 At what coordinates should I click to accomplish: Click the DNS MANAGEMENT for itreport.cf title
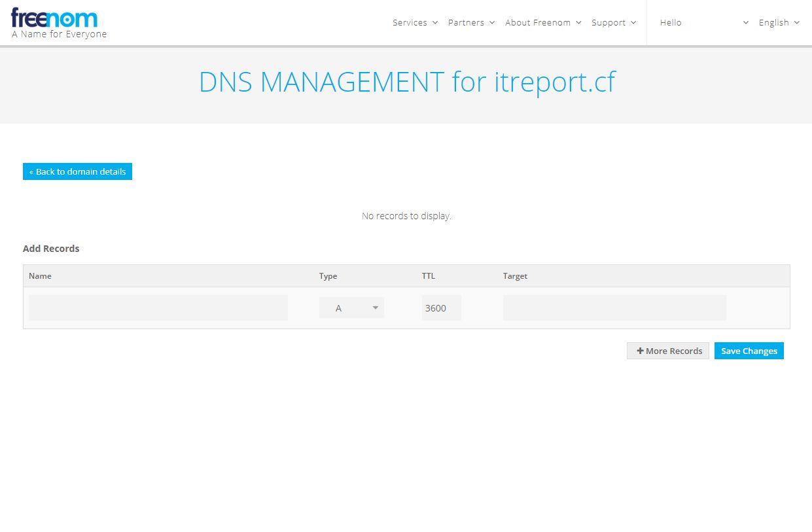(407, 82)
